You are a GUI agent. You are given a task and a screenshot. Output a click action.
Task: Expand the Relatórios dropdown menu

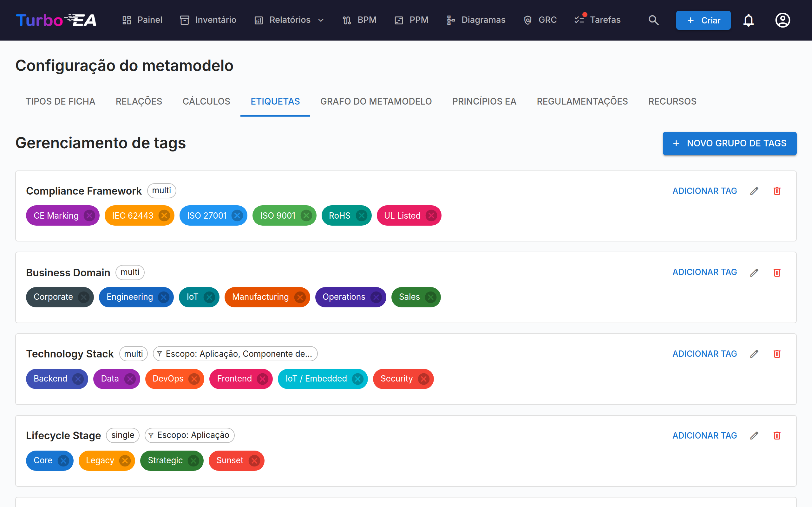[289, 20]
